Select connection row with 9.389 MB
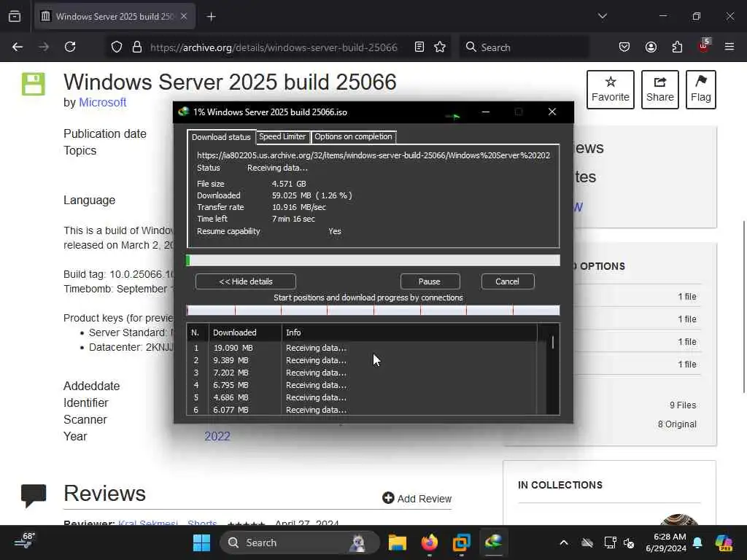The height and width of the screenshot is (560, 747). [x=362, y=360]
